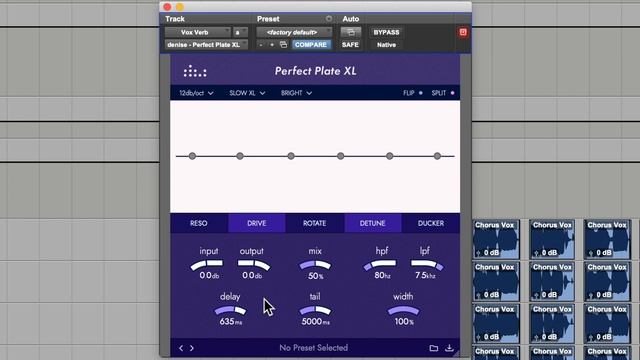
Task: Close the plugin window with red button
Action: pyautogui.click(x=167, y=7)
